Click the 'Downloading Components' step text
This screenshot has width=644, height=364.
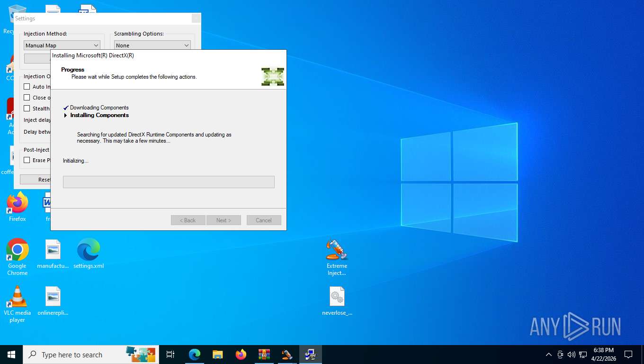99,108
